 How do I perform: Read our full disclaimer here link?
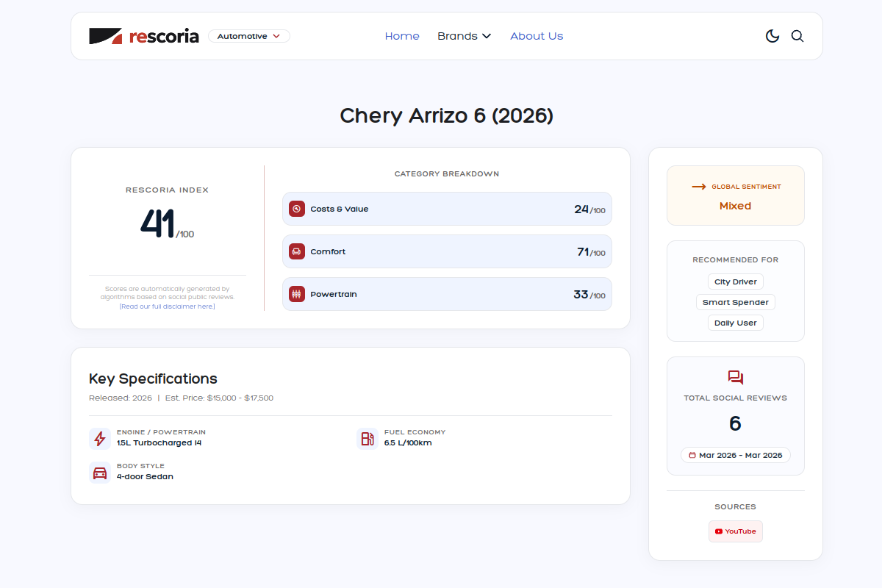[168, 306]
